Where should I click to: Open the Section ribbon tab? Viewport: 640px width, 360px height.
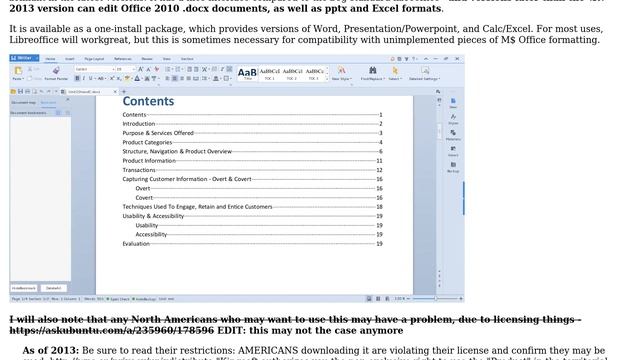click(x=187, y=59)
